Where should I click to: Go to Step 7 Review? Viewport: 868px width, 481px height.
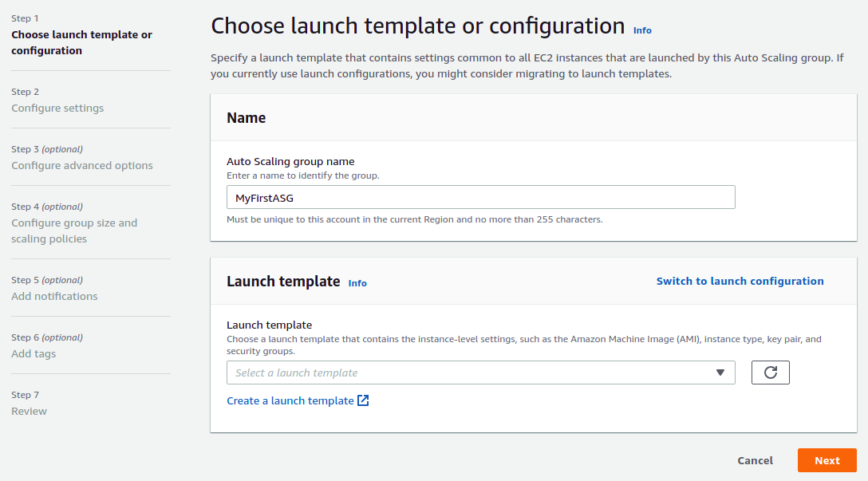pyautogui.click(x=29, y=411)
